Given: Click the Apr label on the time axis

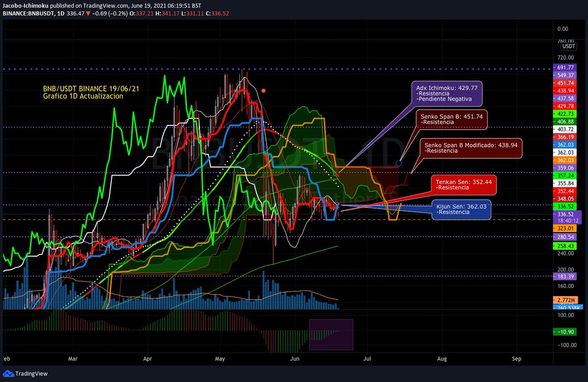Looking at the screenshot, I should click(x=148, y=359).
